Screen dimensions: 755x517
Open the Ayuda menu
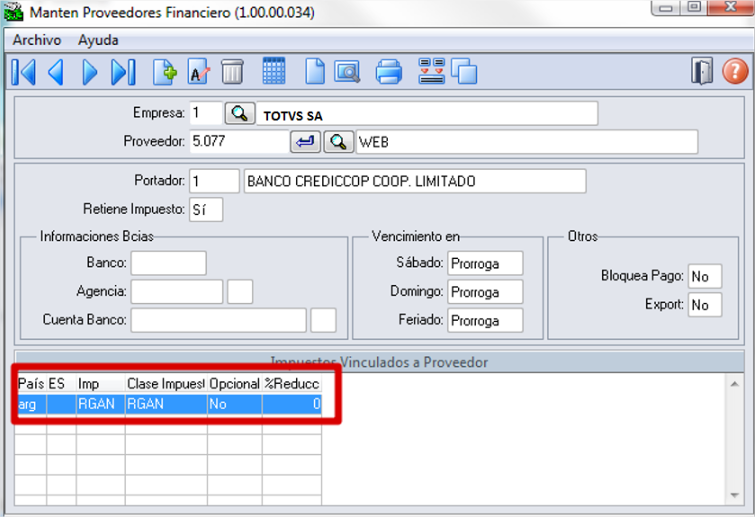coord(98,40)
